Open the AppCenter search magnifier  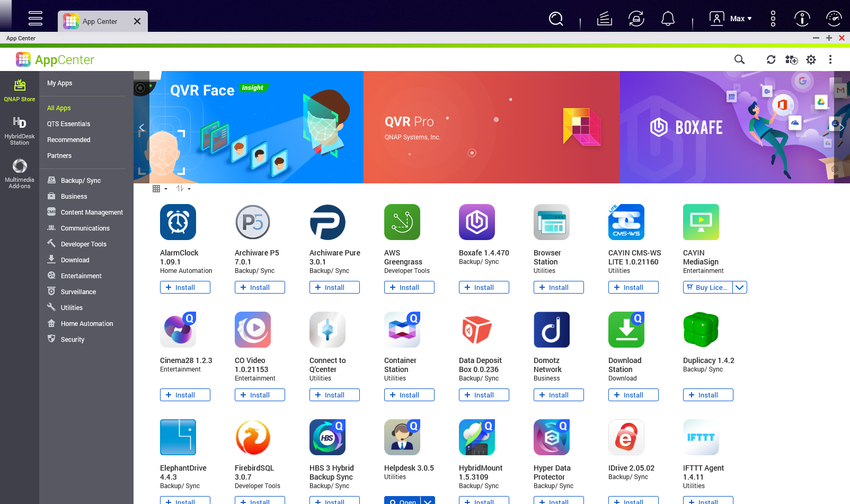point(739,59)
